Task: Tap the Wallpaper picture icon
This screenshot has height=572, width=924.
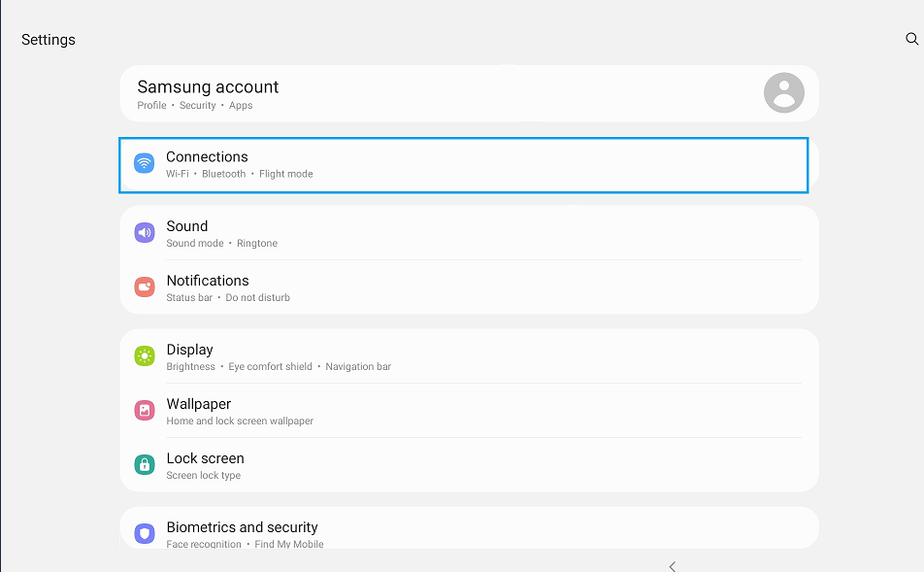Action: [144, 411]
